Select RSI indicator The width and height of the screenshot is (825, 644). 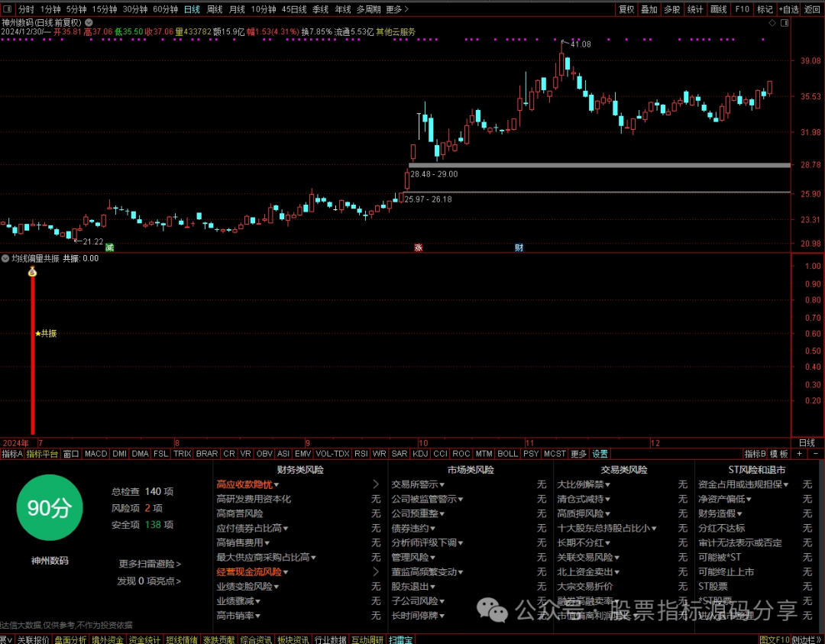pos(361,454)
